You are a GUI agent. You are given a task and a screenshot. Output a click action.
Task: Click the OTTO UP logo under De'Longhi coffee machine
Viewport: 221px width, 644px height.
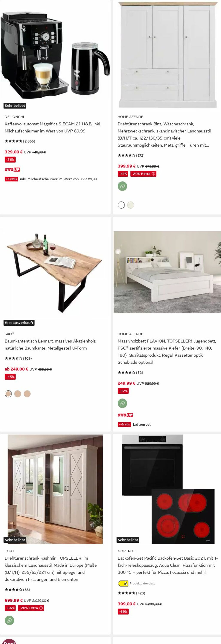click(12, 170)
